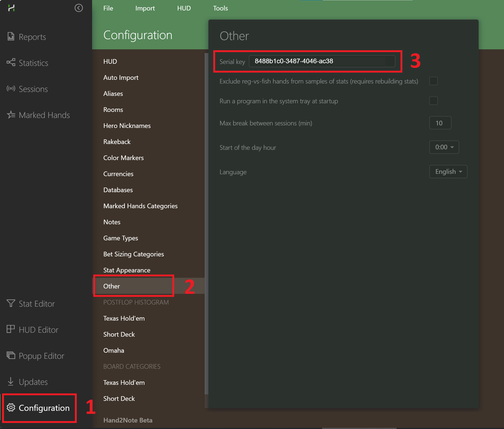Open the Language dropdown showing English

(448, 172)
